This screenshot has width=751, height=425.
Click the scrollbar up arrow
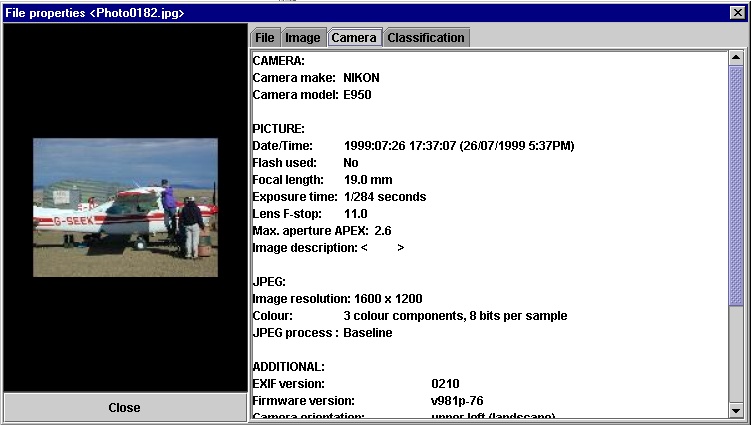[736, 58]
